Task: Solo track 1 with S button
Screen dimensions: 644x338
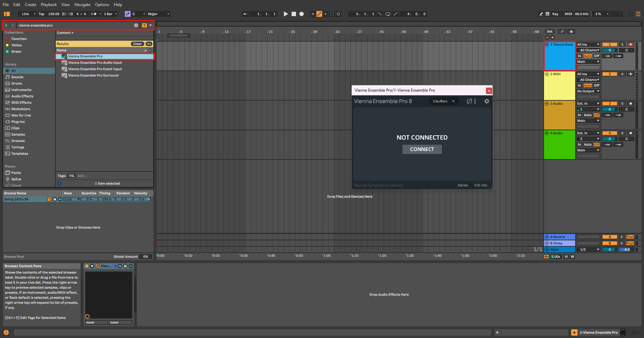Action: click(622, 45)
